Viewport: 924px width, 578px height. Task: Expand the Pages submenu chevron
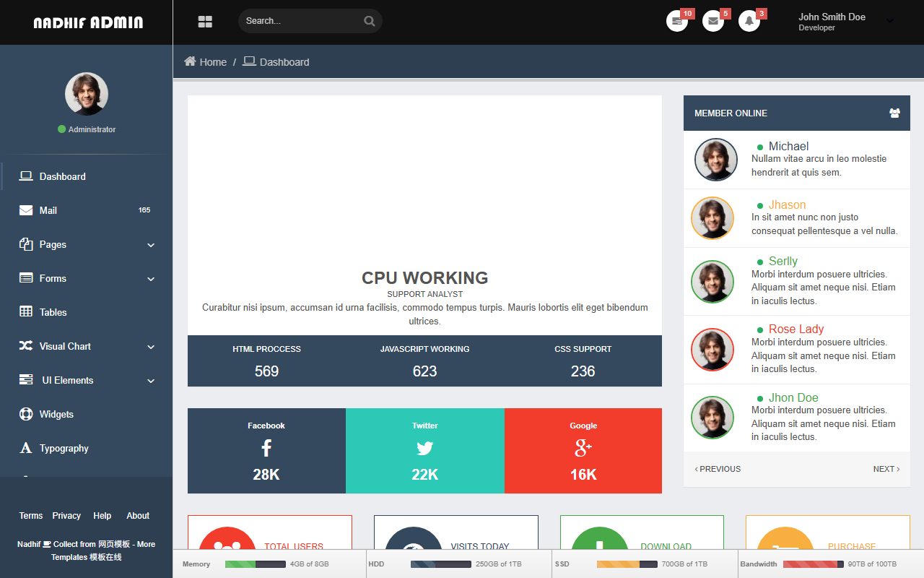[x=151, y=245]
